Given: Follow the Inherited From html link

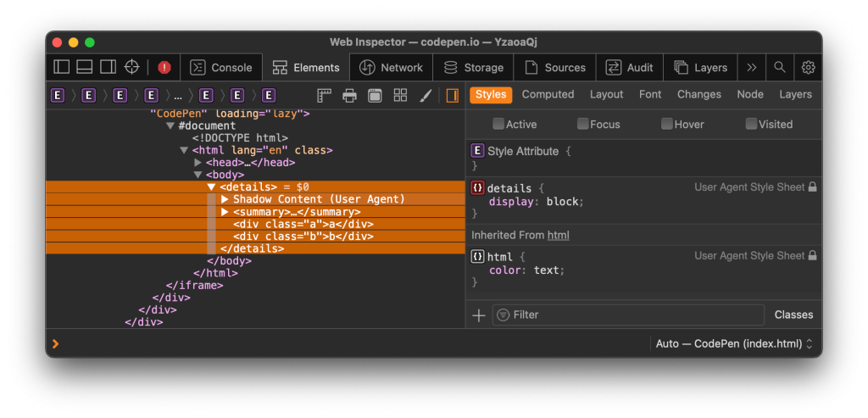Looking at the screenshot, I should click(x=558, y=236).
